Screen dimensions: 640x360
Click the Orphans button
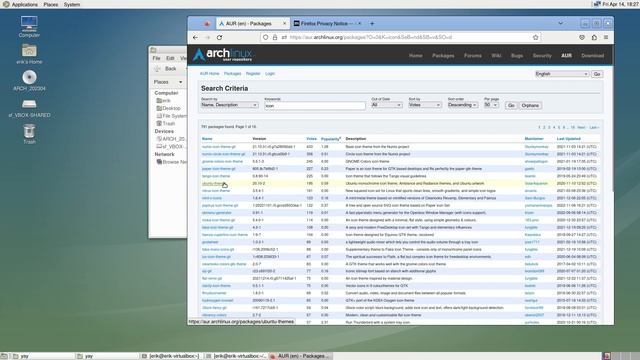530,105
